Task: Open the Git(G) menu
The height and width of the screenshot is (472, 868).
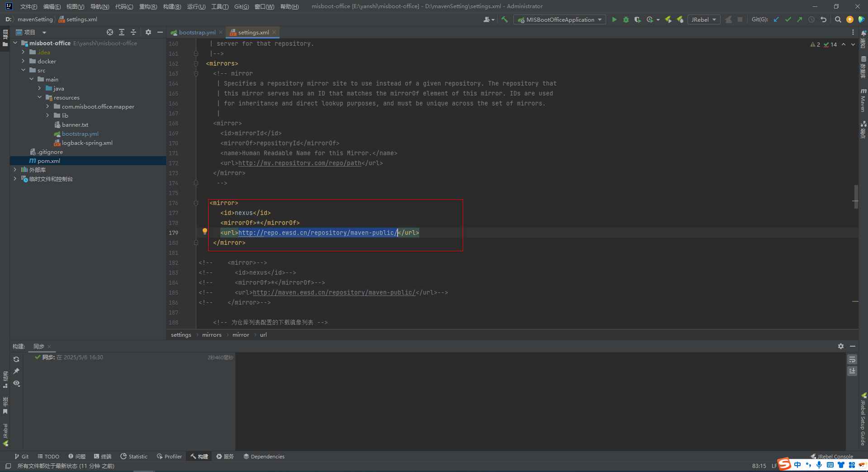Action: click(x=242, y=6)
